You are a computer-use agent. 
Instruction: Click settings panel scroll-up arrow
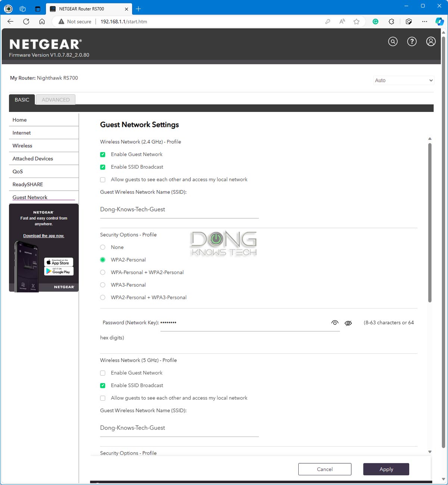[x=430, y=139]
